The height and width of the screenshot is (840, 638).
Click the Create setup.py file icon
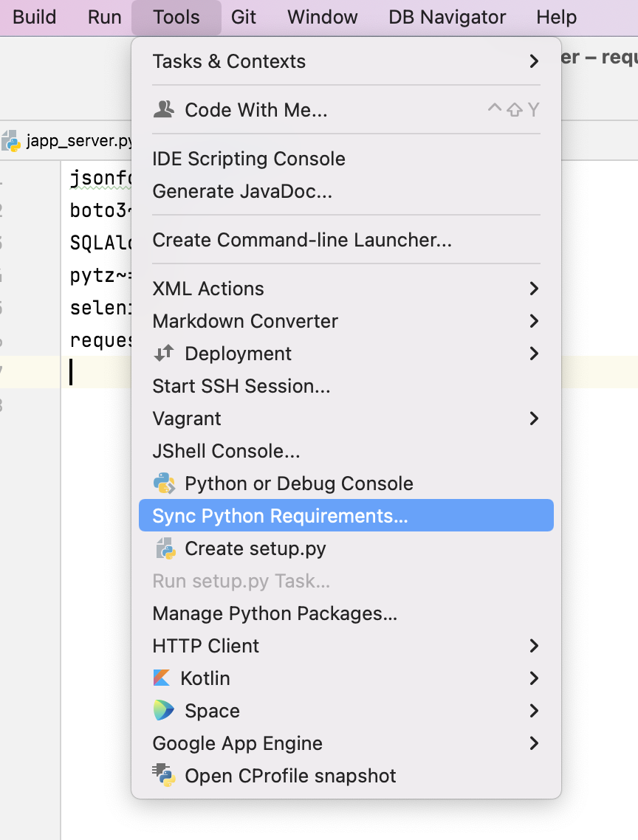[x=165, y=548]
